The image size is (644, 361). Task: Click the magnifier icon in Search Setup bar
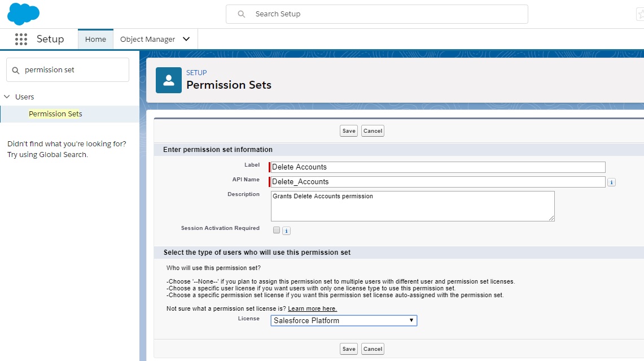coord(242,14)
